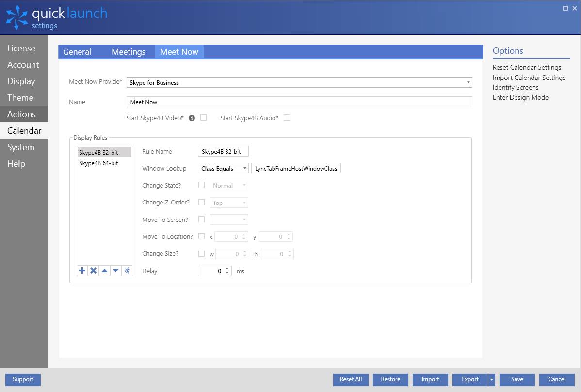Click the y location stepper field
581x392 pixels.
[x=276, y=237]
